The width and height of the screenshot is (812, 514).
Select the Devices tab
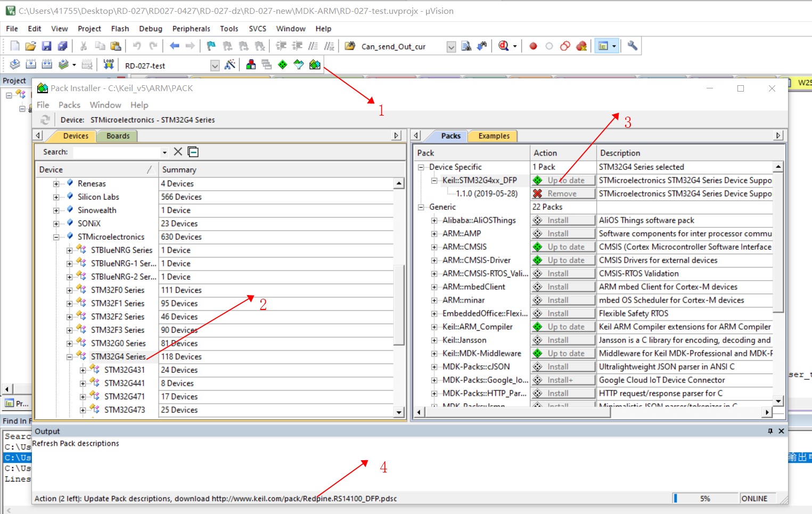click(x=76, y=136)
